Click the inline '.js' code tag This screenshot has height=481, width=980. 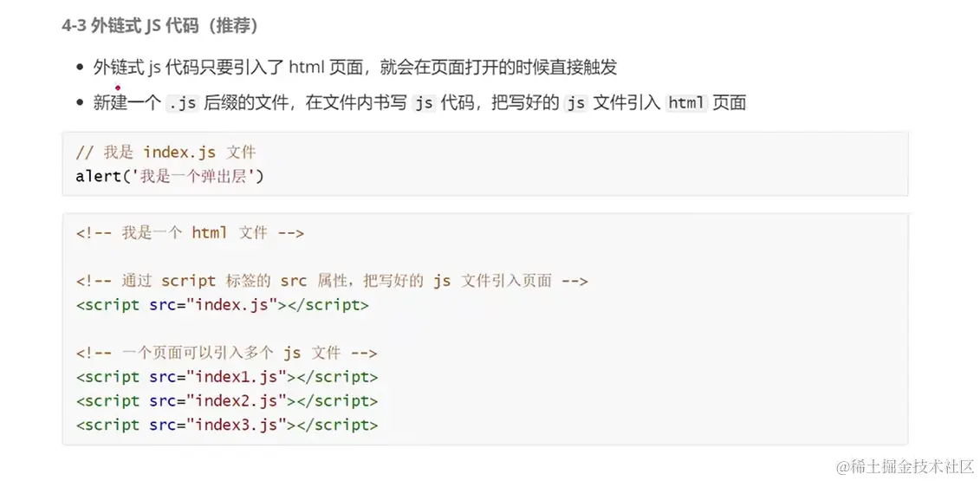click(x=182, y=103)
